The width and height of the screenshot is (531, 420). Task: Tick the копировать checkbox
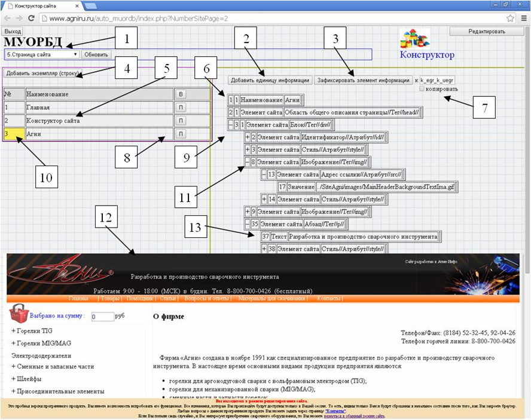tap(422, 88)
